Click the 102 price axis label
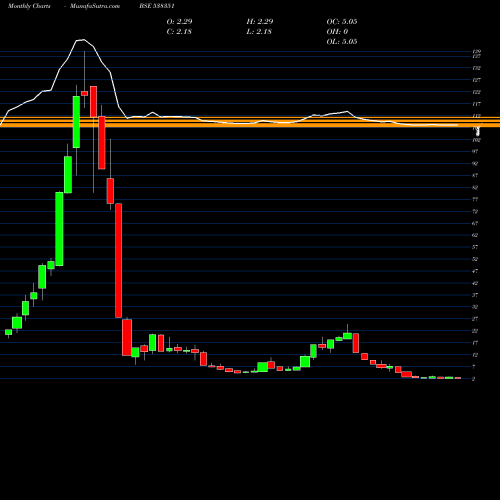Screen dimensions: 500x500 pyautogui.click(x=476, y=140)
